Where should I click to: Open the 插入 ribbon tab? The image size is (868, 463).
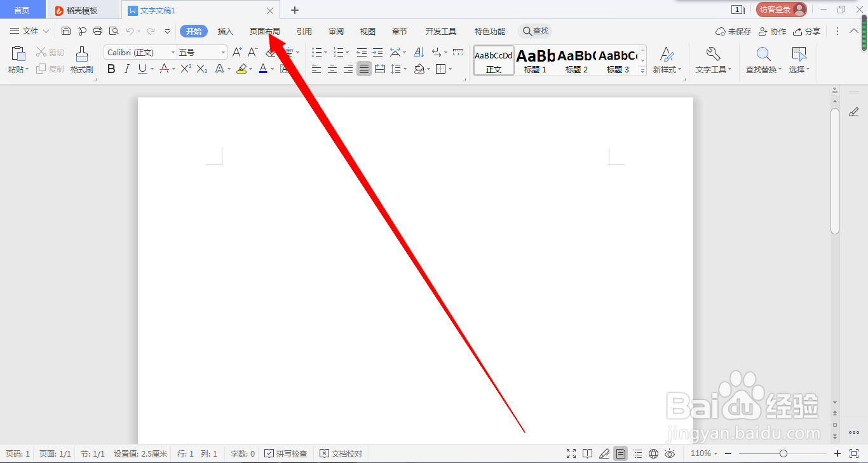pos(226,31)
